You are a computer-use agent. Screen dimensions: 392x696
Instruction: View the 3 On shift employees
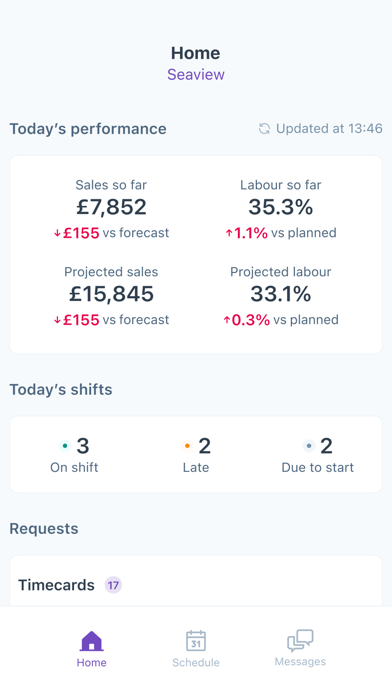tap(74, 455)
